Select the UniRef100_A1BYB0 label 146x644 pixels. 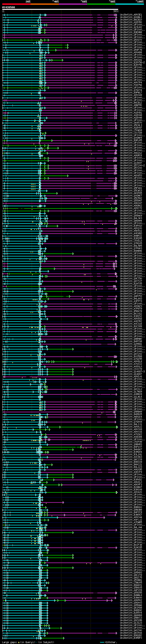(131, 22)
